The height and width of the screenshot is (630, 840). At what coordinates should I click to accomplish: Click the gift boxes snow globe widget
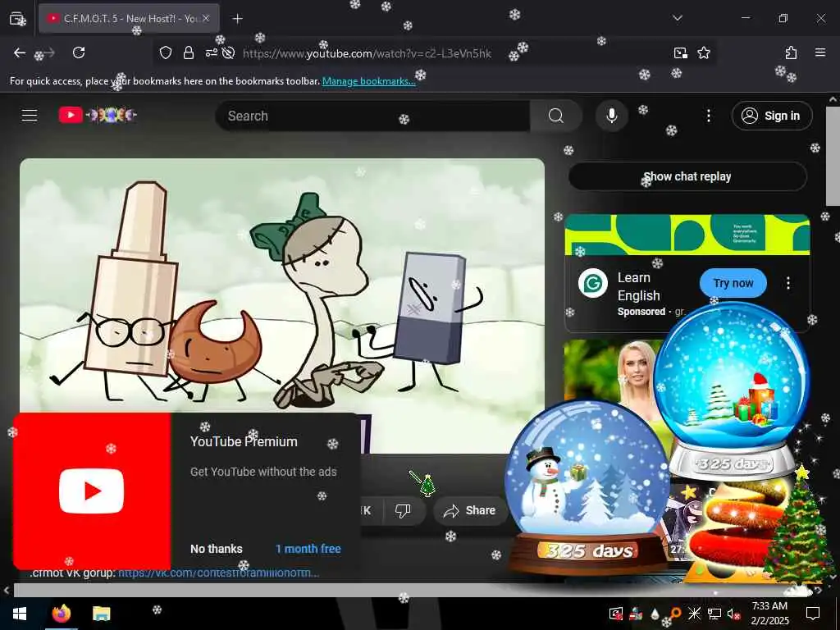coord(732,390)
